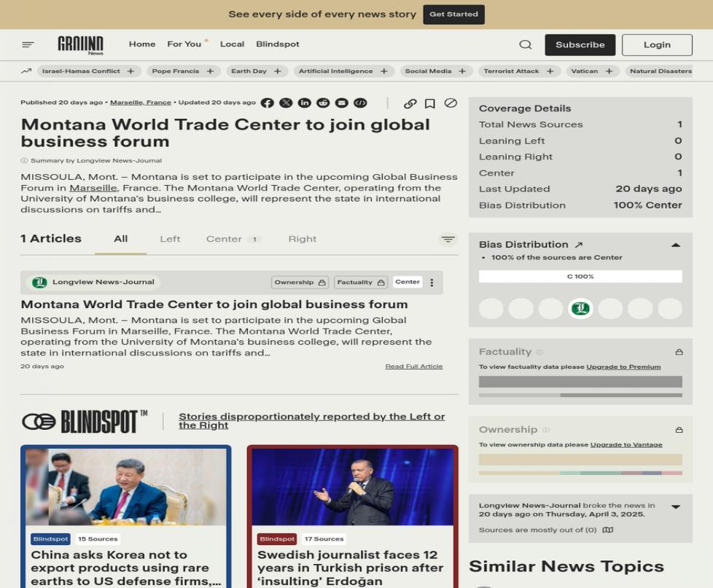Open the Xi Jinping blindspot thumbnail
Image resolution: width=713 pixels, height=588 pixels.
point(126,487)
